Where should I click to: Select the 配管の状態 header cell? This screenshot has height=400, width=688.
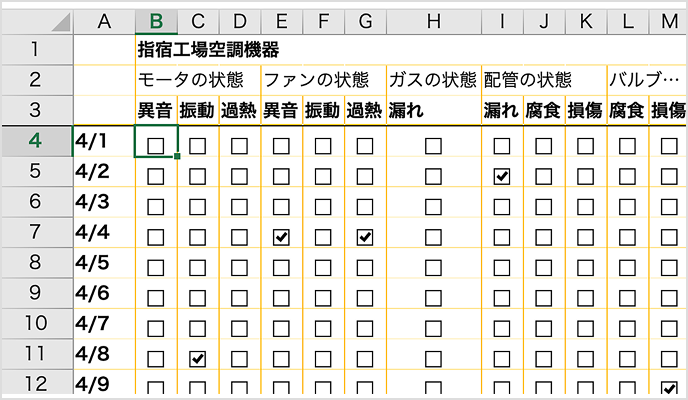point(527,79)
